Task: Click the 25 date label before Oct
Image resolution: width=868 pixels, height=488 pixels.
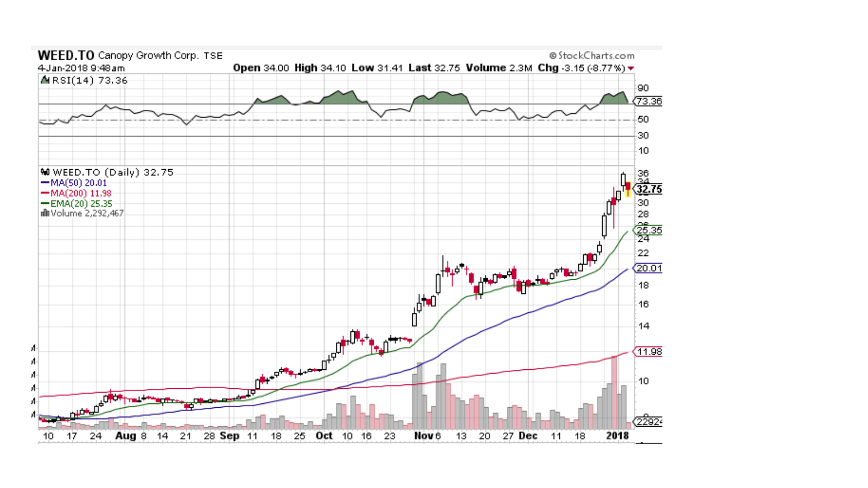Action: tap(299, 436)
